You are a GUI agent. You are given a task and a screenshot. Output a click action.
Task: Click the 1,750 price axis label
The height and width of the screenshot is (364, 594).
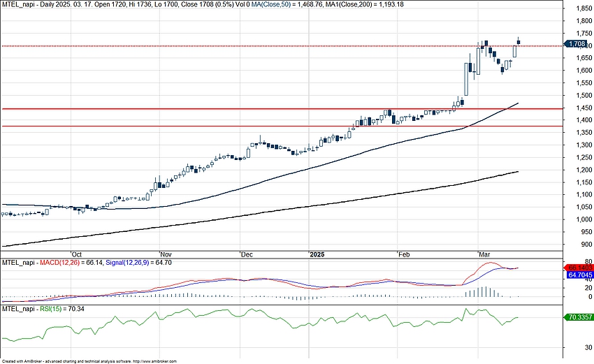(x=583, y=34)
